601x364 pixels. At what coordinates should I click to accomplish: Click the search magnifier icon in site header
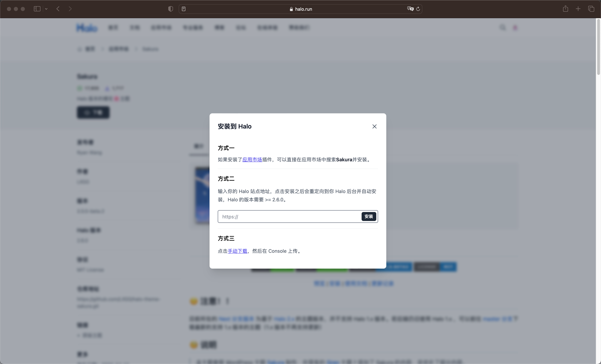(502, 28)
